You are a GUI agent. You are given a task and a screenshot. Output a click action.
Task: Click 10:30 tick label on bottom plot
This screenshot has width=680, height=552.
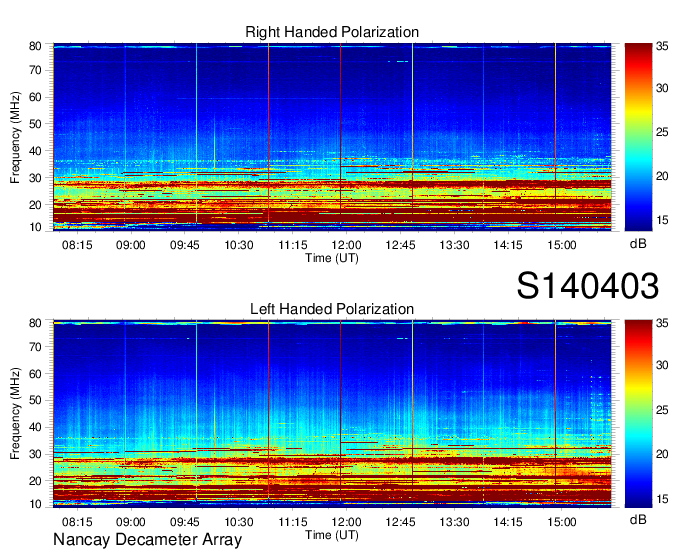pos(239,522)
